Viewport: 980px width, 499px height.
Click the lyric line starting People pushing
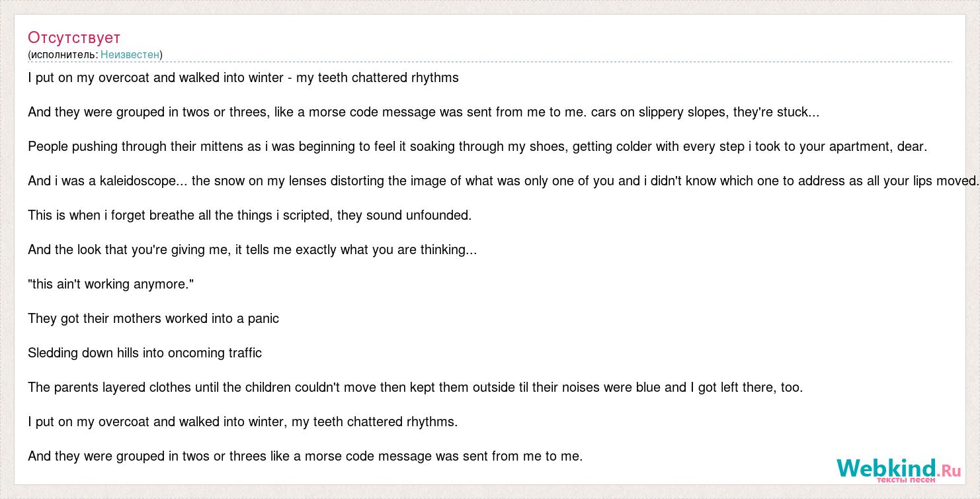(477, 147)
